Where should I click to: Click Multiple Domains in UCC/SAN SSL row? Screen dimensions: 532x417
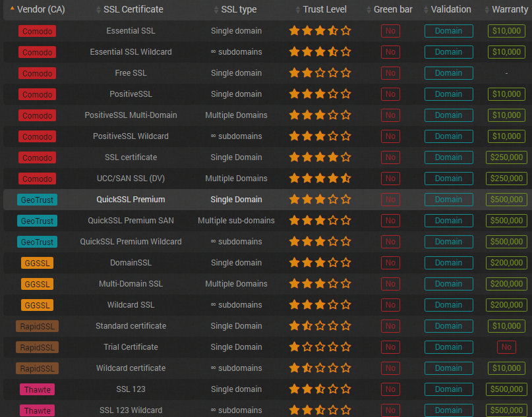point(236,179)
